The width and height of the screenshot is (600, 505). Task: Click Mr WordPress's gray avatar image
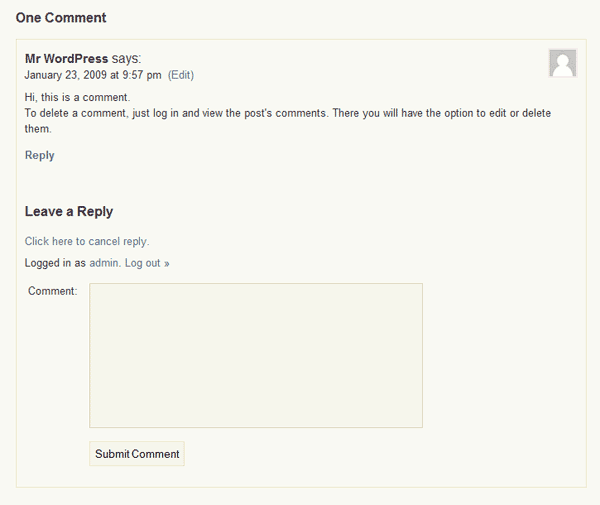pos(563,63)
